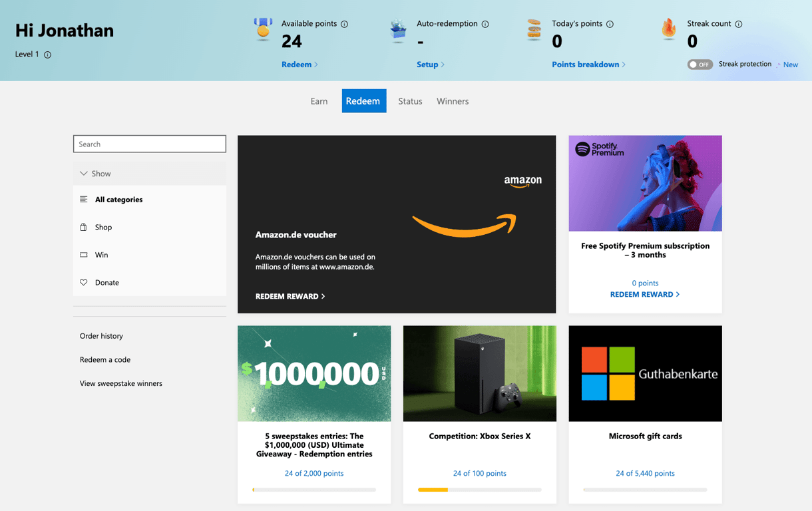Click 'Microsoft gift cards' title
The image size is (812, 511).
(x=645, y=436)
